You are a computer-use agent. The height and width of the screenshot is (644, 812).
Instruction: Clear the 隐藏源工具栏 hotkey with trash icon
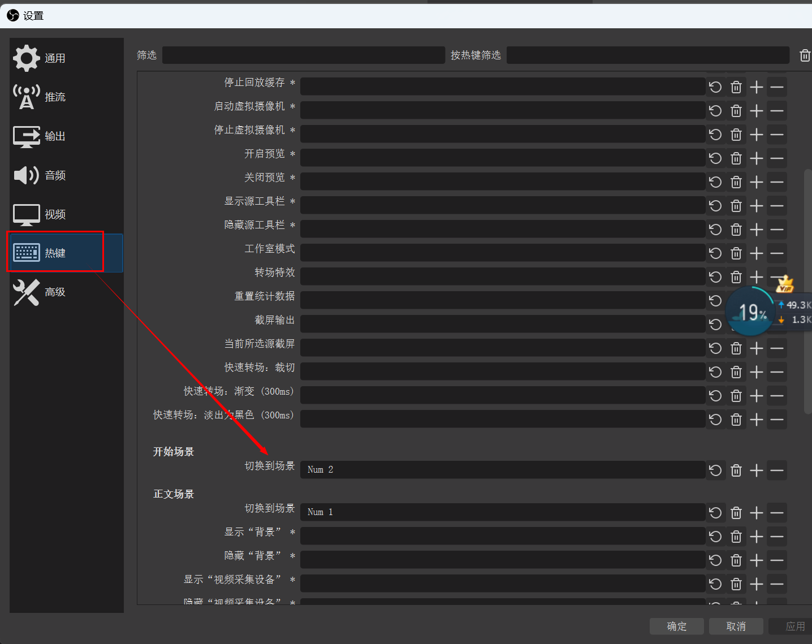click(x=736, y=230)
